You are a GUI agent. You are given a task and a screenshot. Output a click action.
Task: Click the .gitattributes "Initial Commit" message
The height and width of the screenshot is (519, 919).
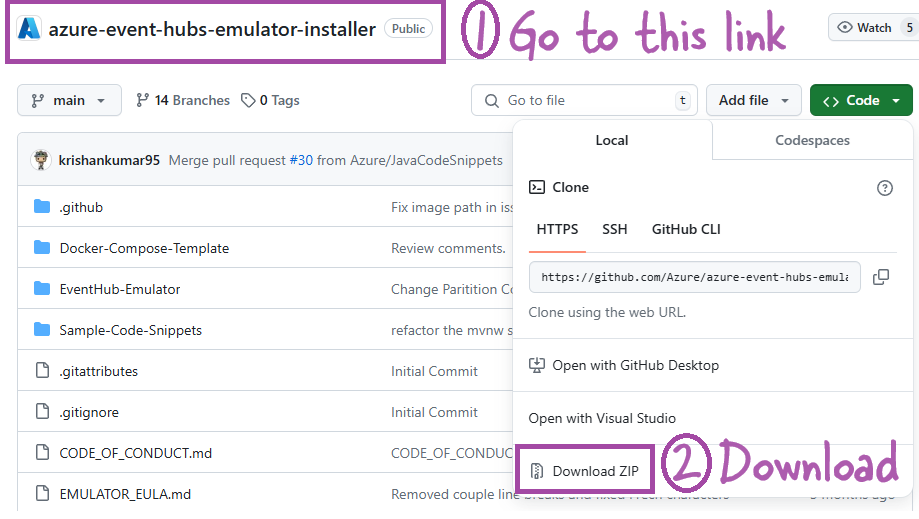click(x=434, y=371)
